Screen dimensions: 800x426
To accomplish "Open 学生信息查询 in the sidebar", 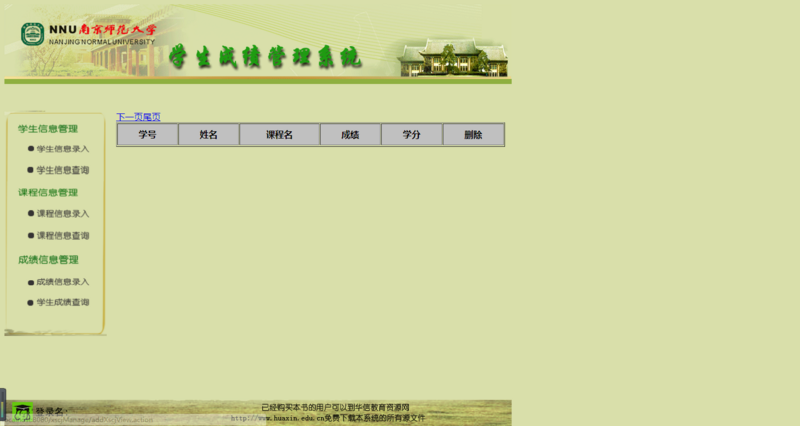I will [63, 170].
